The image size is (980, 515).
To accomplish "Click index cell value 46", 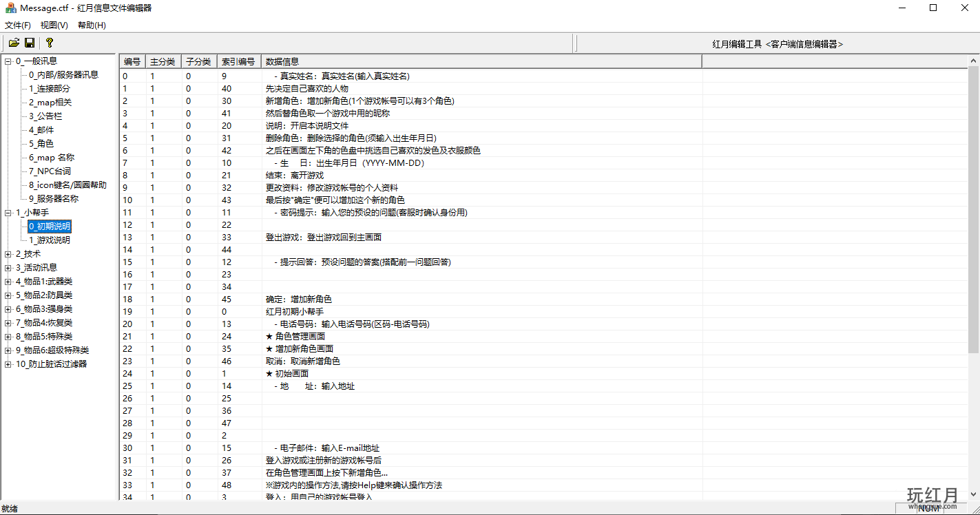I will tap(227, 361).
